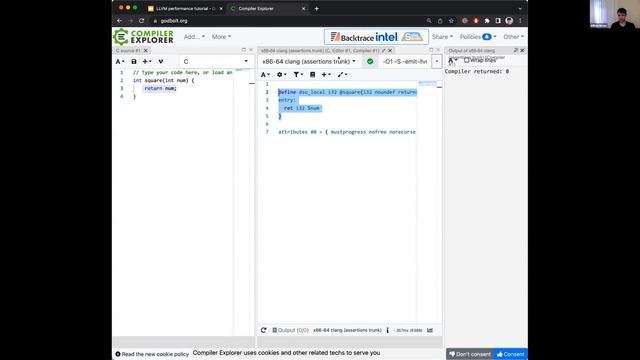Open the browser extensions puzzle icon
The width and height of the screenshot is (640, 360).
[487, 21]
